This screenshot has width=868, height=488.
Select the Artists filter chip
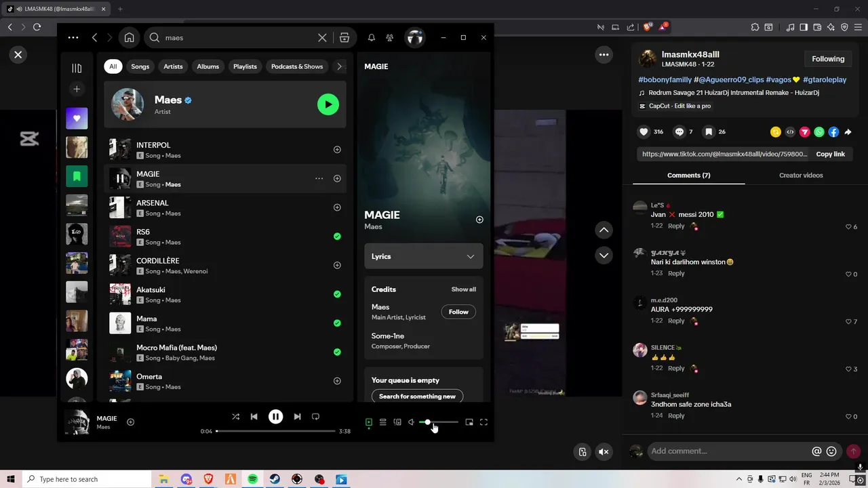[173, 66]
